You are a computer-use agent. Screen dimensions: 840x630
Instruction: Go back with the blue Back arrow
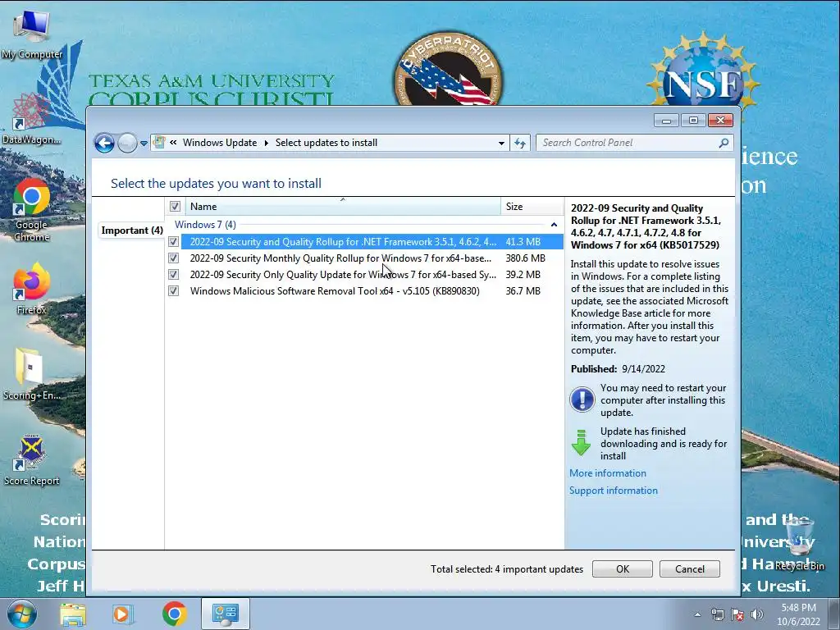tap(104, 143)
